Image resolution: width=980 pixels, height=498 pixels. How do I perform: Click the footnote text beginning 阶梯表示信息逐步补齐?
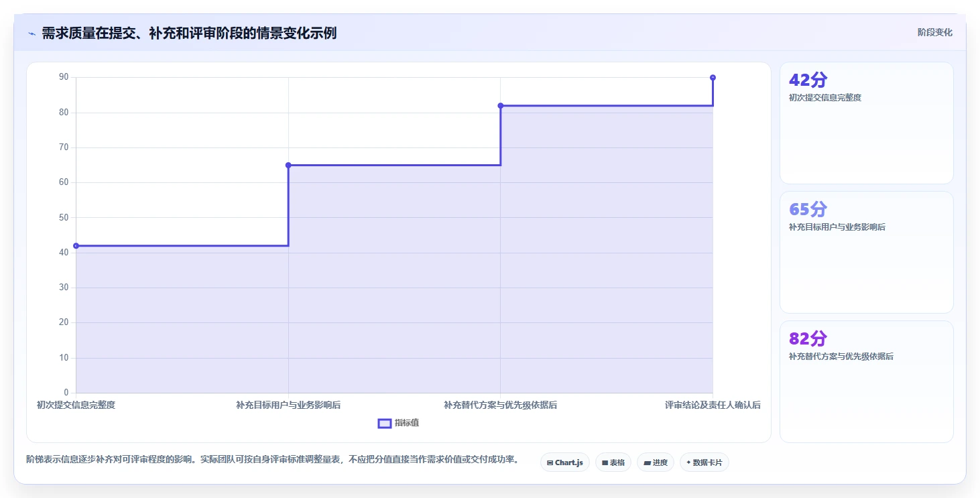point(272,459)
